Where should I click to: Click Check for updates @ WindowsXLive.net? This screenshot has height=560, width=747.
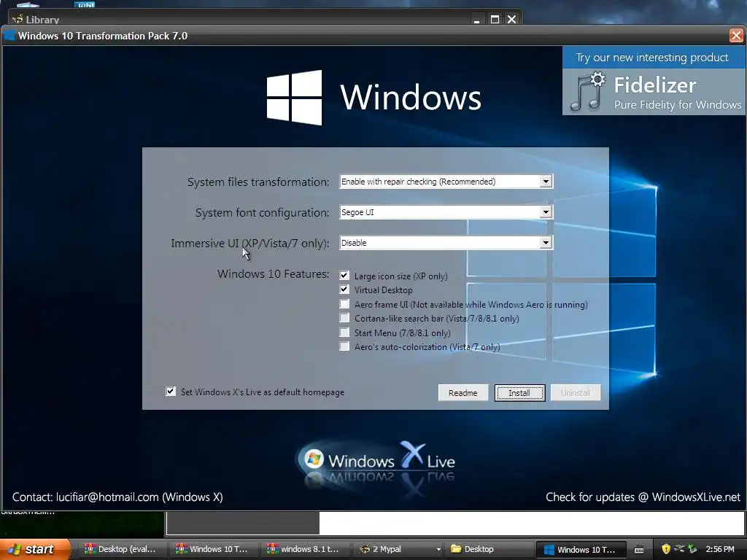coord(643,497)
